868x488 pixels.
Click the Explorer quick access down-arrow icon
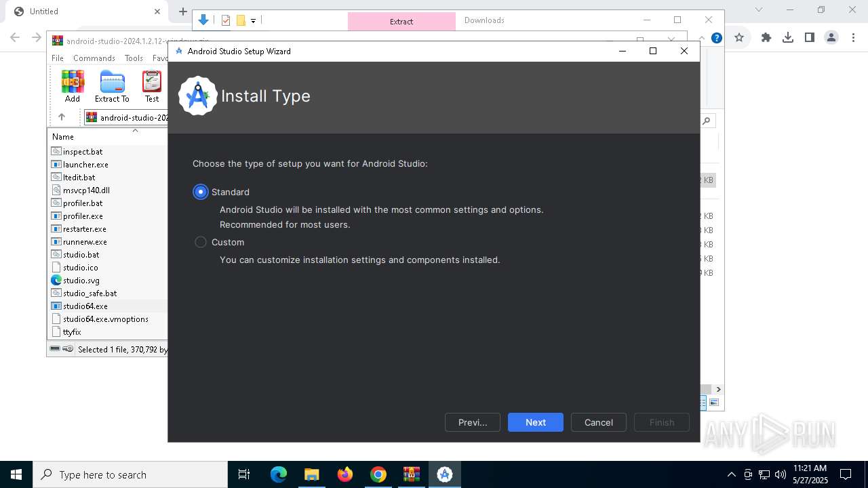(203, 20)
